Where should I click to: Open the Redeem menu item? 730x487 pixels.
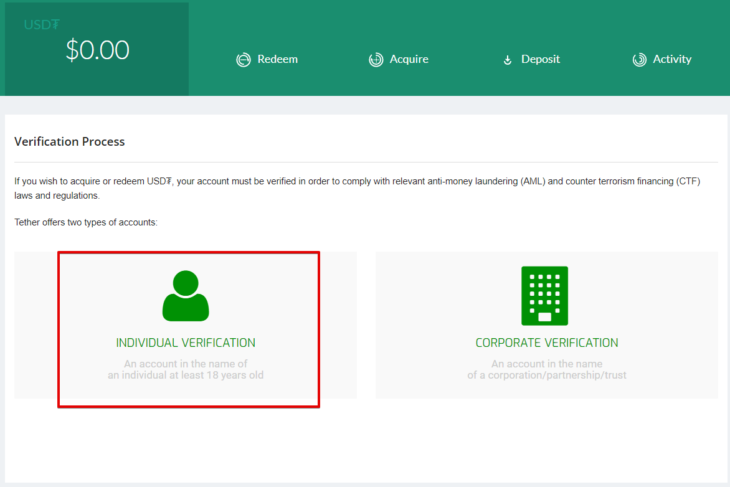coord(267,60)
